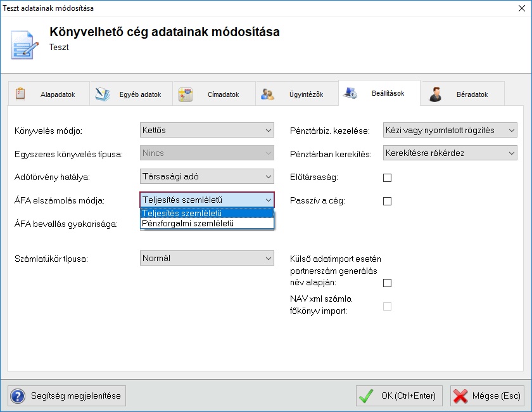Click the person icon on Béradatok tab

(434, 94)
